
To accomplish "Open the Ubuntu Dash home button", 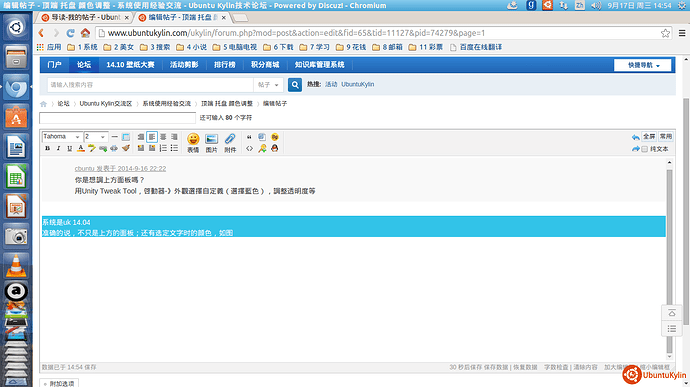I will [x=16, y=27].
